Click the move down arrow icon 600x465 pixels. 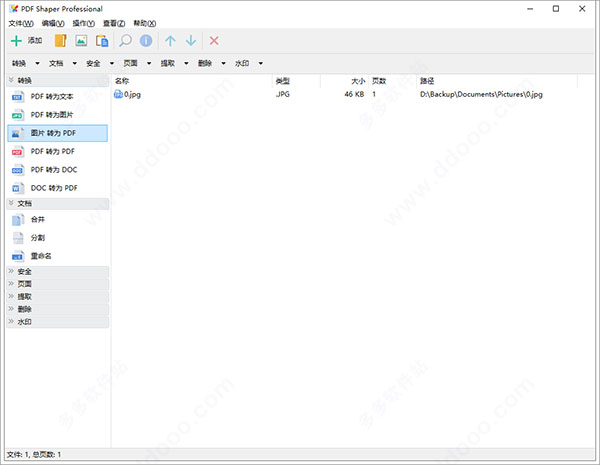[191, 41]
